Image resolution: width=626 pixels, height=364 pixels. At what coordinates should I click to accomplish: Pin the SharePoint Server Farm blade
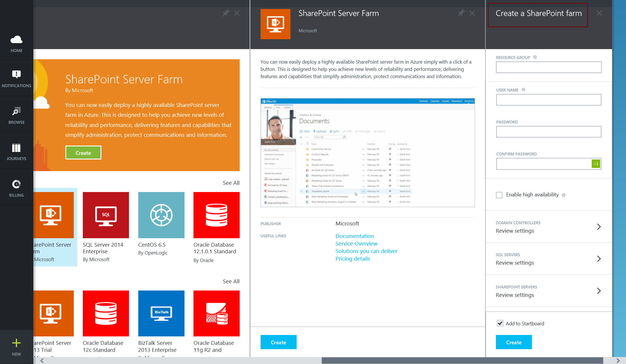461,13
